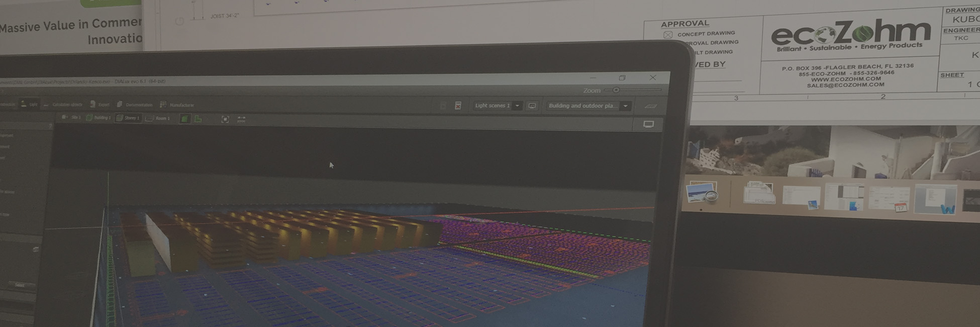
Task: Click the Manufacturer tab icon
Action: click(x=163, y=105)
